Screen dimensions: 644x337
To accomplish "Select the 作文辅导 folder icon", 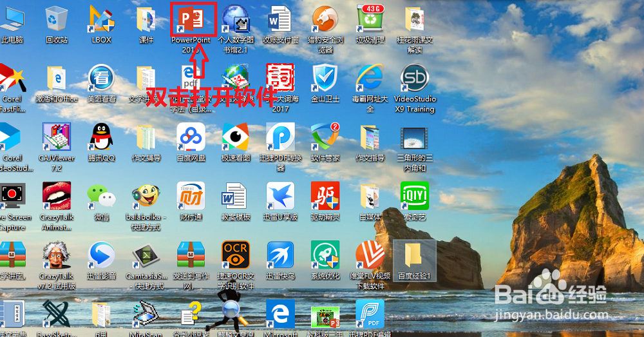I will pyautogui.click(x=146, y=137).
